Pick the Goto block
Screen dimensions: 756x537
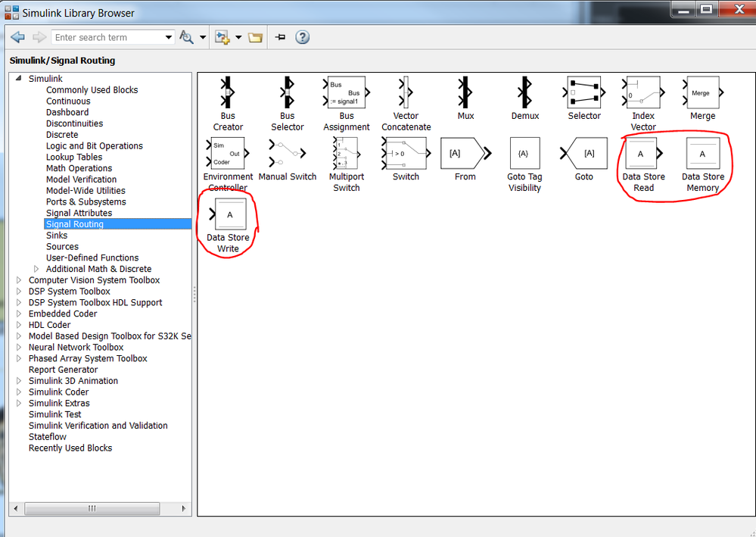[x=584, y=154]
